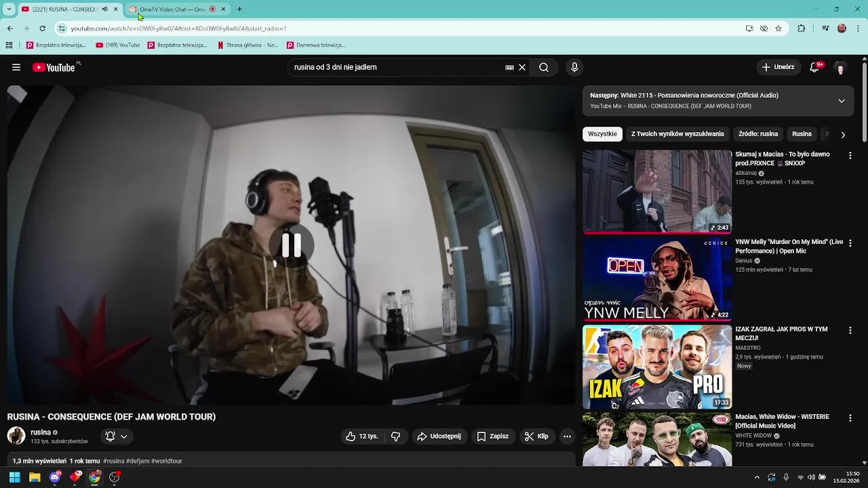The width and height of the screenshot is (868, 488).
Task: Open the on-screen keyboard icon in search box
Action: 509,67
